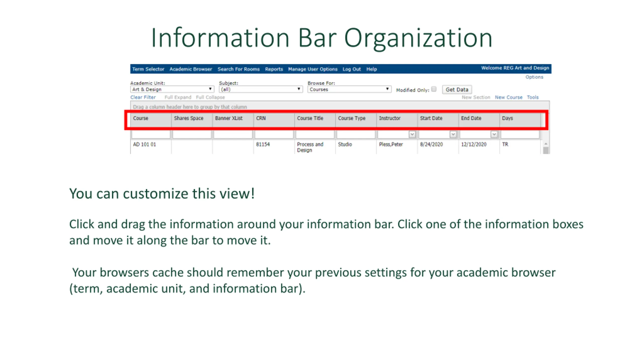Click the grid vertical scrollbar thumb
The image size is (644, 362).
pos(546,150)
